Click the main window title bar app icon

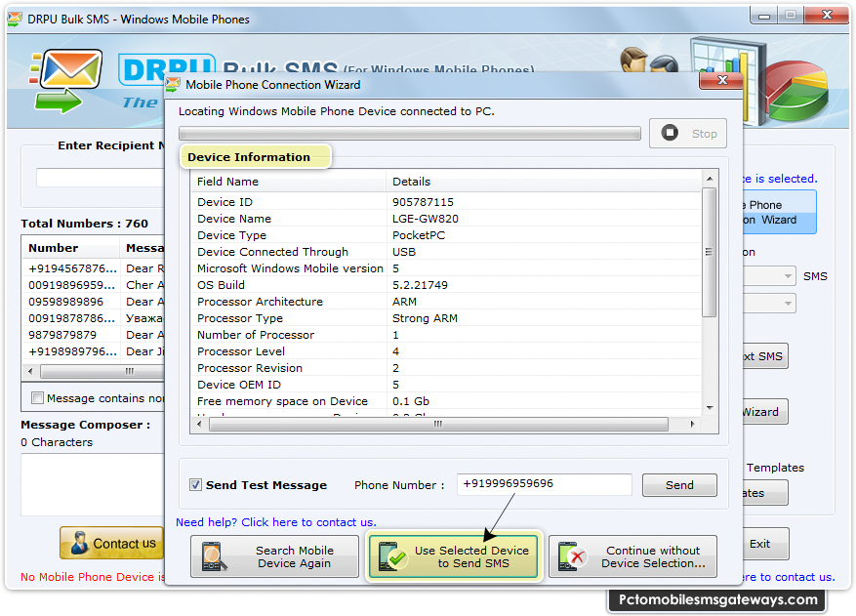(15, 20)
